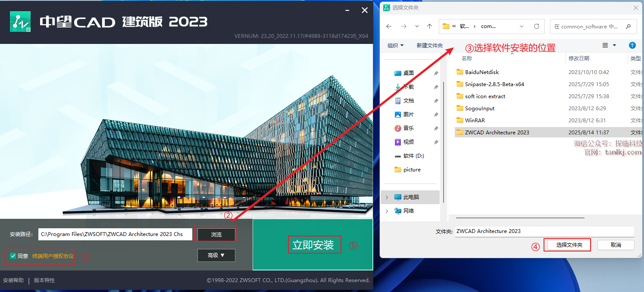Screen dimensions: 644x292
Task: Toggle the 同意 agreement checkbox
Action: 13,256
